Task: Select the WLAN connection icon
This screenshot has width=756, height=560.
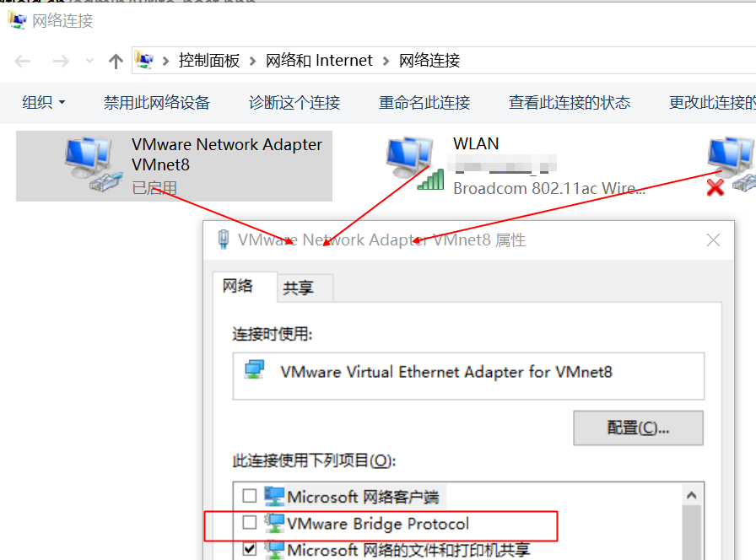Action: point(414,163)
